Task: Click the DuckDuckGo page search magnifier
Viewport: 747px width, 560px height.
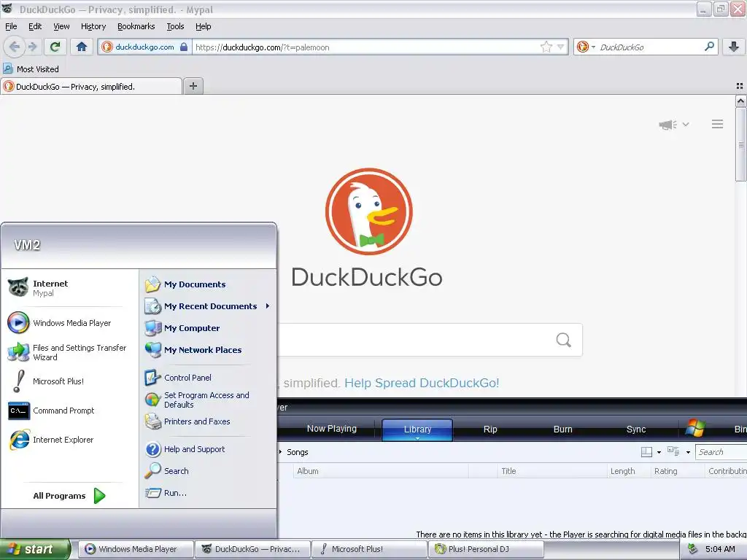Action: click(x=564, y=340)
